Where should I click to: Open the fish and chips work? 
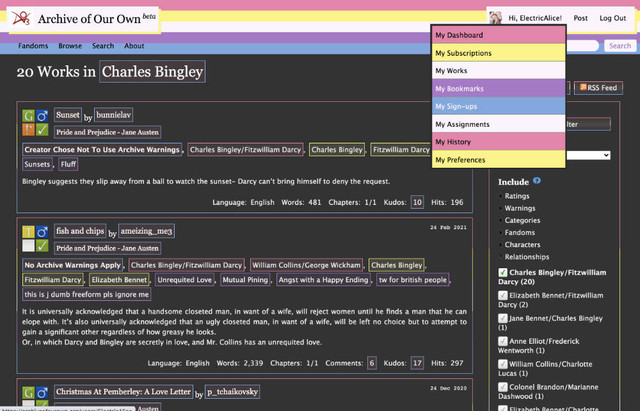80,231
